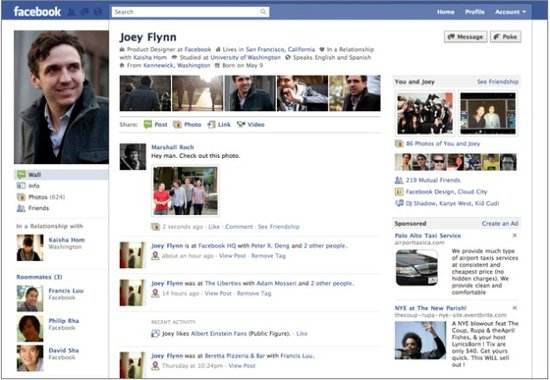
Task: Click the Wall speech bubble icon
Action: coord(21,174)
